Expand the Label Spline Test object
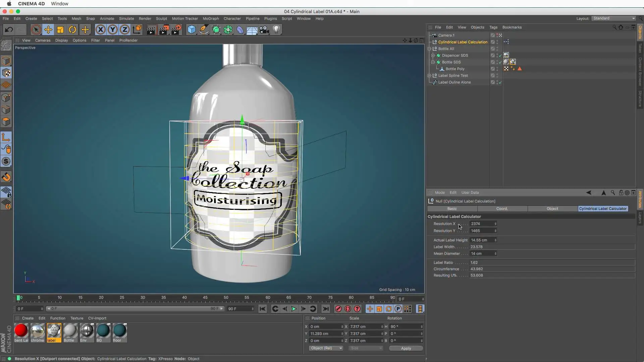The width and height of the screenshot is (644, 362). 429,75
